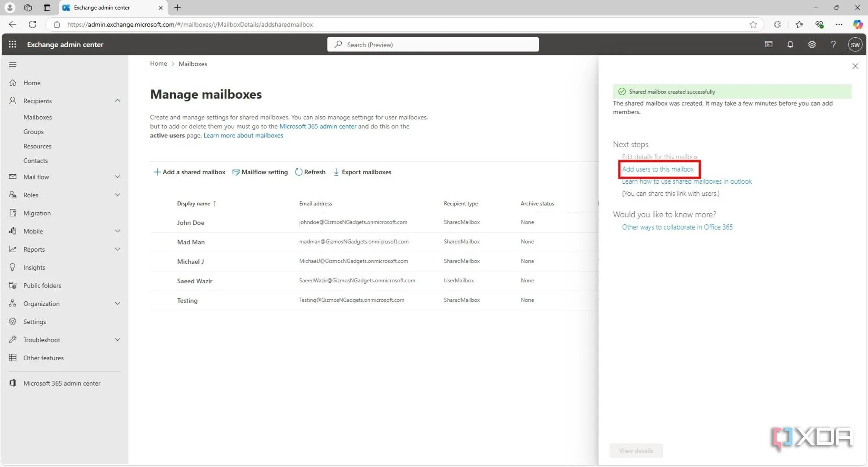Expand the Roles section
This screenshot has height=467, width=868.
tap(117, 195)
